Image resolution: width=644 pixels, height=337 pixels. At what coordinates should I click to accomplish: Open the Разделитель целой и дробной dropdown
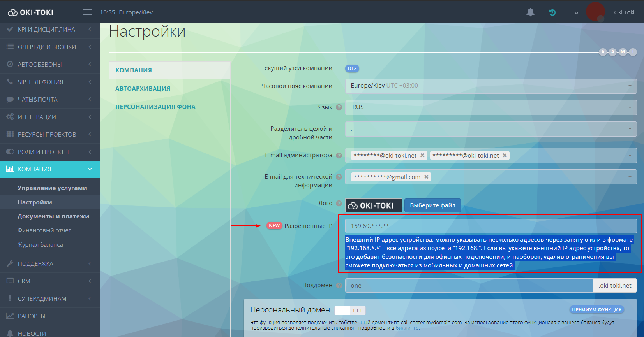click(x=491, y=129)
